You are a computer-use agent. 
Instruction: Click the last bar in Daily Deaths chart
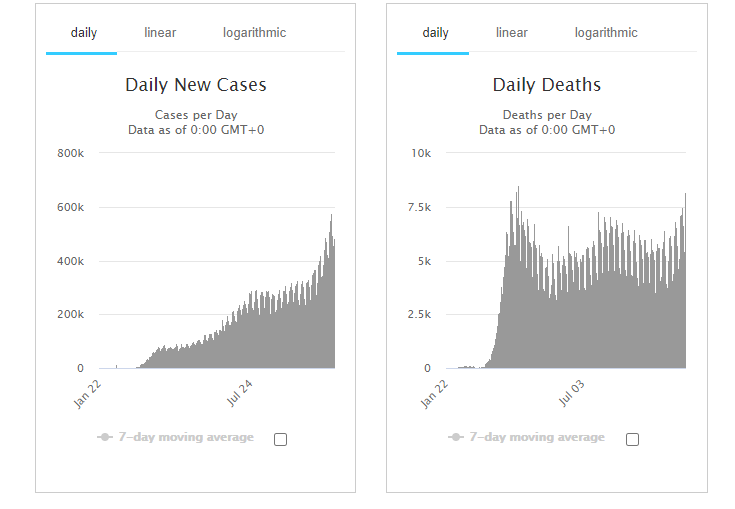click(x=685, y=281)
